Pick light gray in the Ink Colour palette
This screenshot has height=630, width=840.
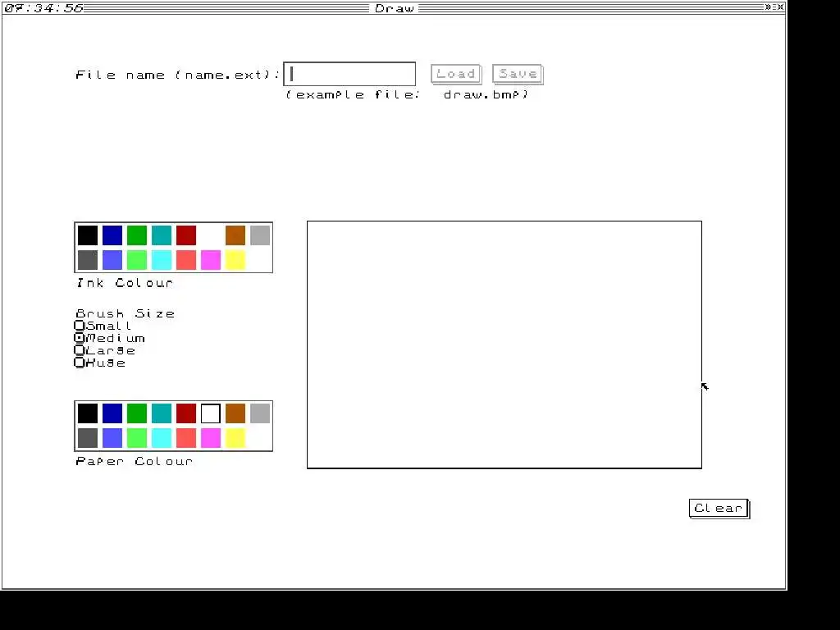point(260,235)
